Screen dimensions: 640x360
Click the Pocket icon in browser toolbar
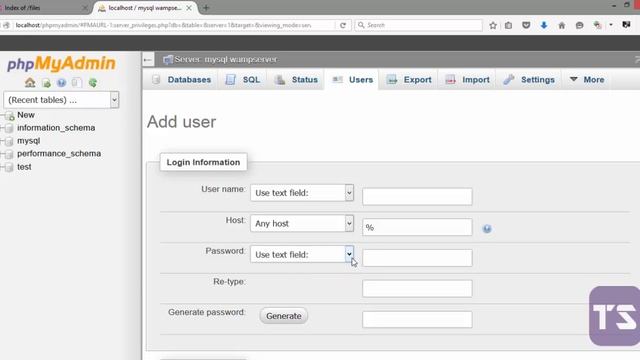tap(526, 25)
